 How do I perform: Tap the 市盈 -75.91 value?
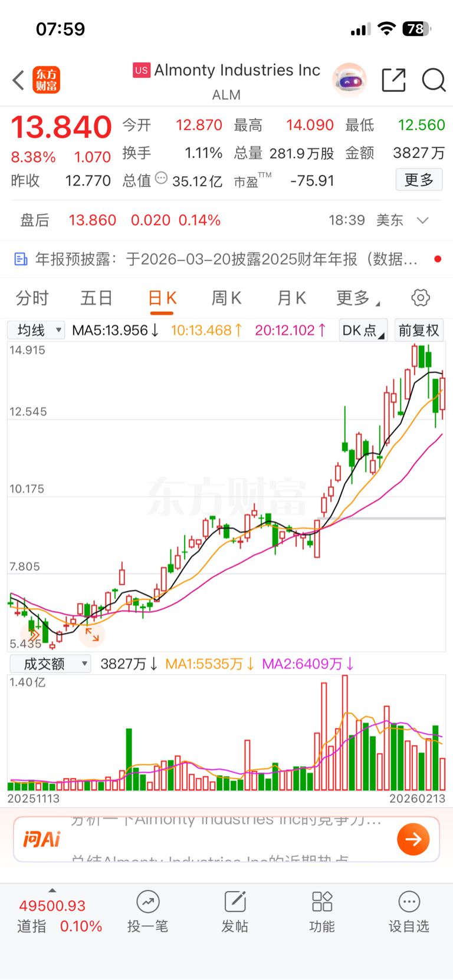click(312, 180)
